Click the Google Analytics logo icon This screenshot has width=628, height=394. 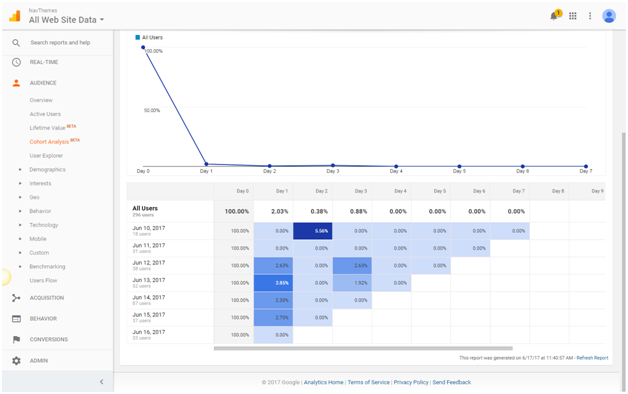pos(15,16)
